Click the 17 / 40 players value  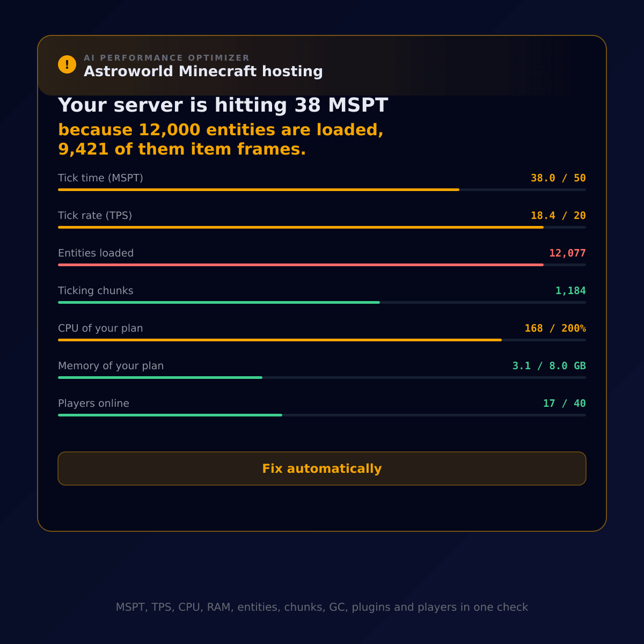[565, 404]
